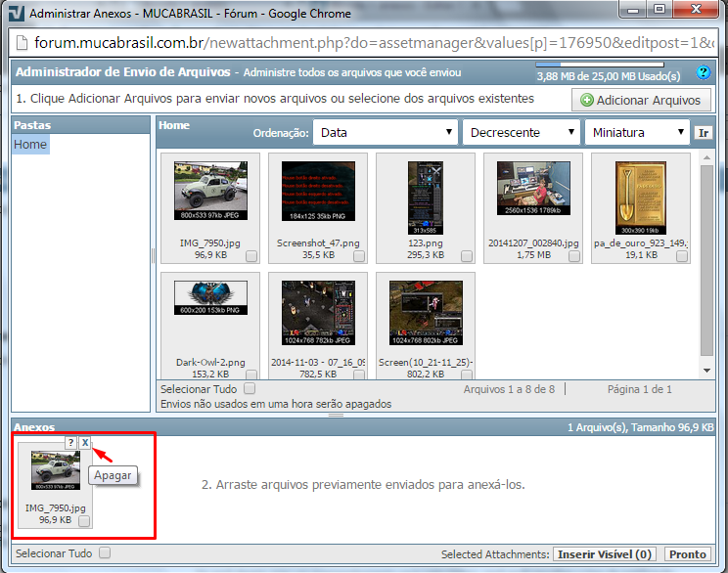
Task: Open the Data sort order dropdown
Action: point(386,133)
